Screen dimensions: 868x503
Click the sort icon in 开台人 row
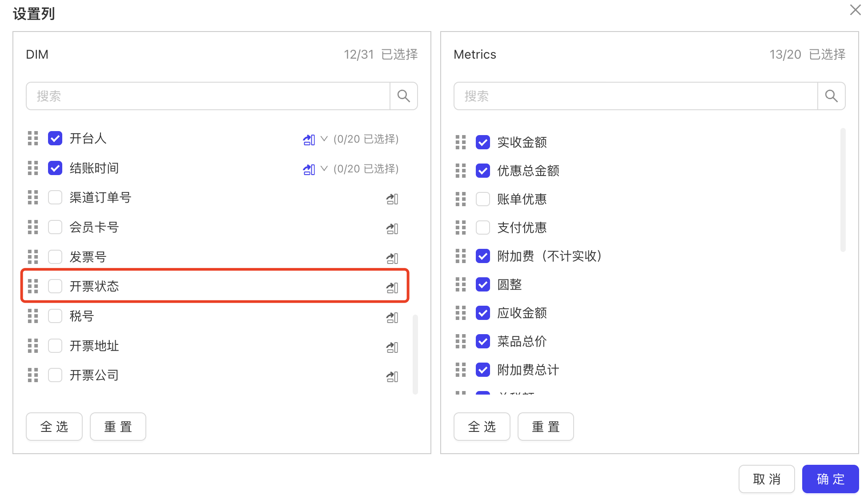coord(309,140)
